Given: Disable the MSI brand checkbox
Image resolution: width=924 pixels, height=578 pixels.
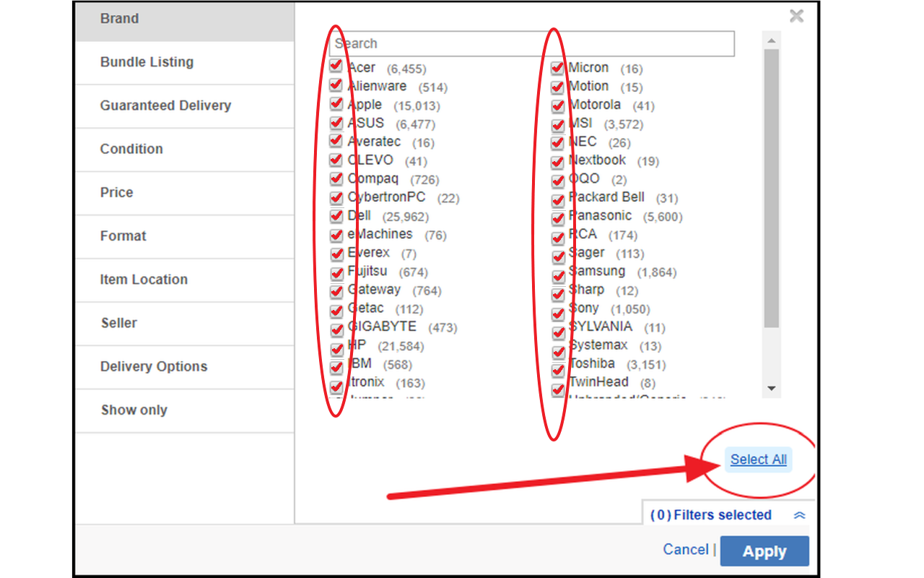Looking at the screenshot, I should pyautogui.click(x=557, y=124).
